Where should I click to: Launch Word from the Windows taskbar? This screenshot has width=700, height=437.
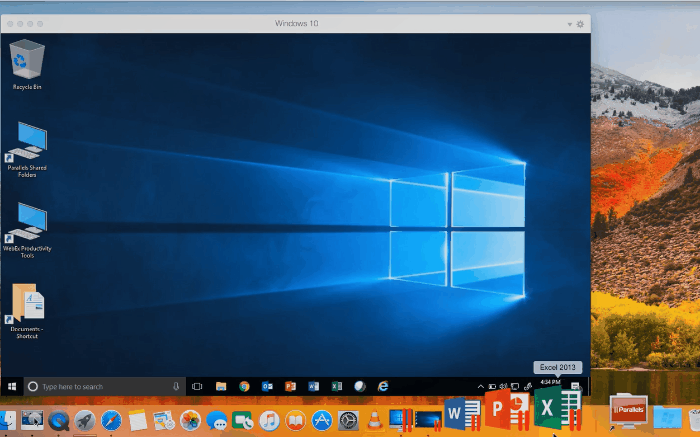coord(314,387)
